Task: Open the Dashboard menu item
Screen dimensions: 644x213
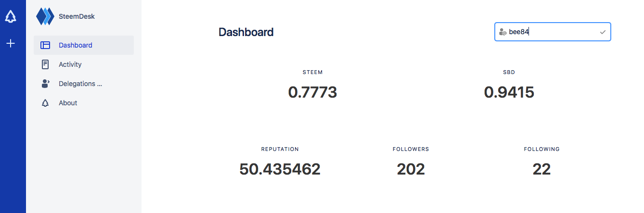Action: [x=84, y=45]
